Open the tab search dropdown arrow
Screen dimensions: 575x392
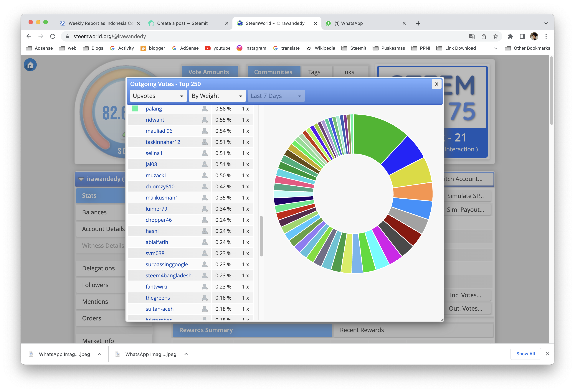tap(546, 23)
